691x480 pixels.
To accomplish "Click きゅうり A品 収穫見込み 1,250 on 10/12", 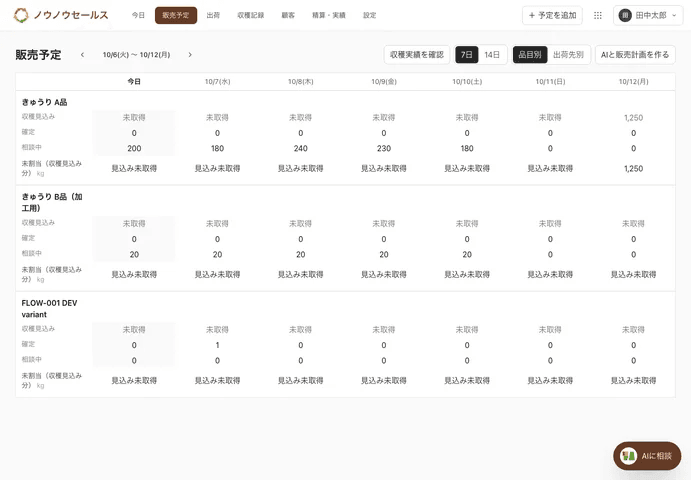I will pyautogui.click(x=633, y=118).
